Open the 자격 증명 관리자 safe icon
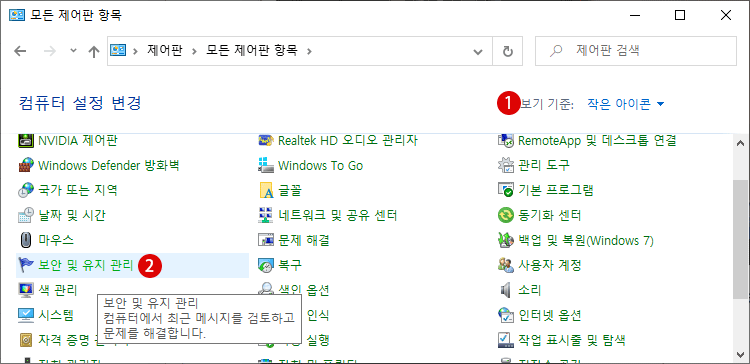750x364 pixels. click(25, 340)
